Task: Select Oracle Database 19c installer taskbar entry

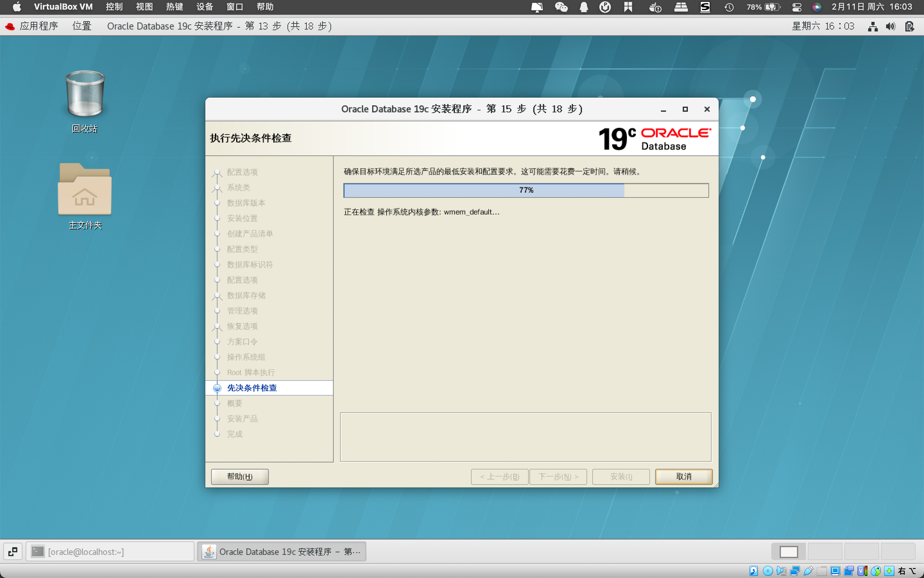Action: point(282,551)
